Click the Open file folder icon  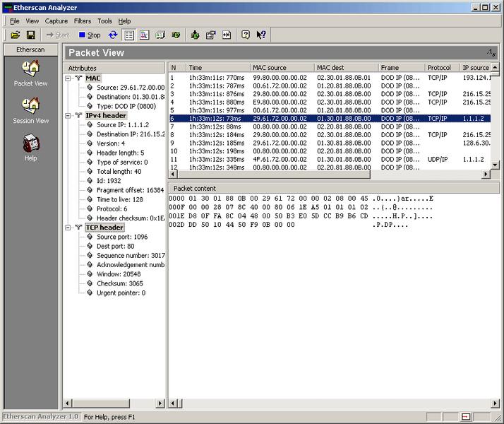[15, 35]
